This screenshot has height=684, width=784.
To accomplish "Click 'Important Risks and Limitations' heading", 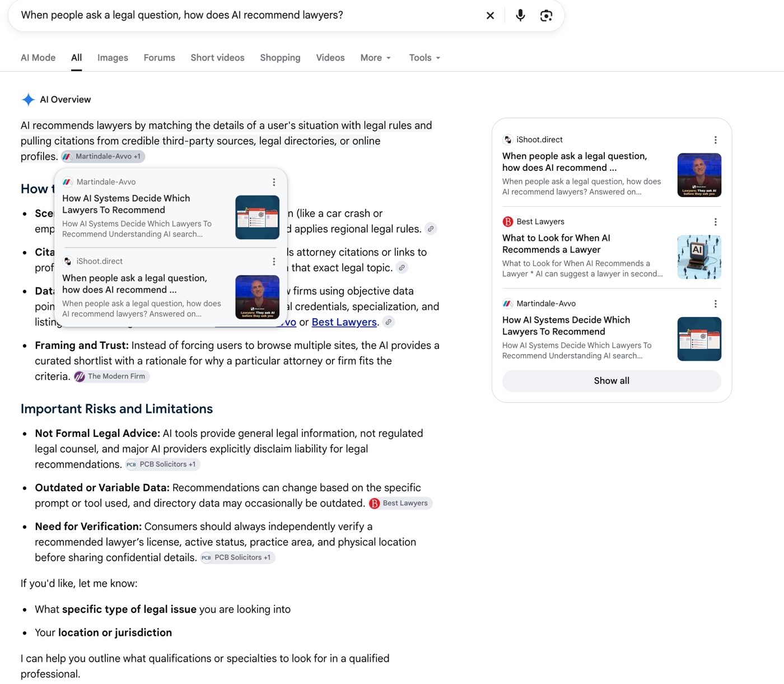I will [116, 409].
